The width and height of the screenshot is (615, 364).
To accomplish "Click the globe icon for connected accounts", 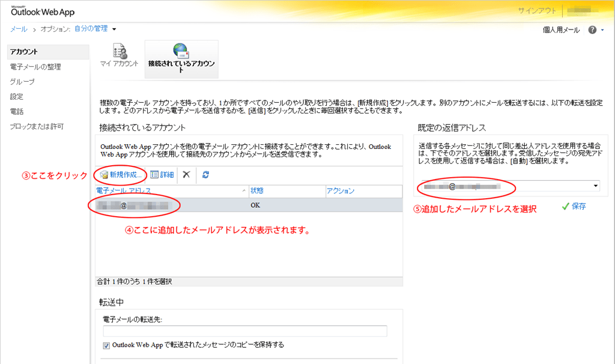I will (x=181, y=51).
